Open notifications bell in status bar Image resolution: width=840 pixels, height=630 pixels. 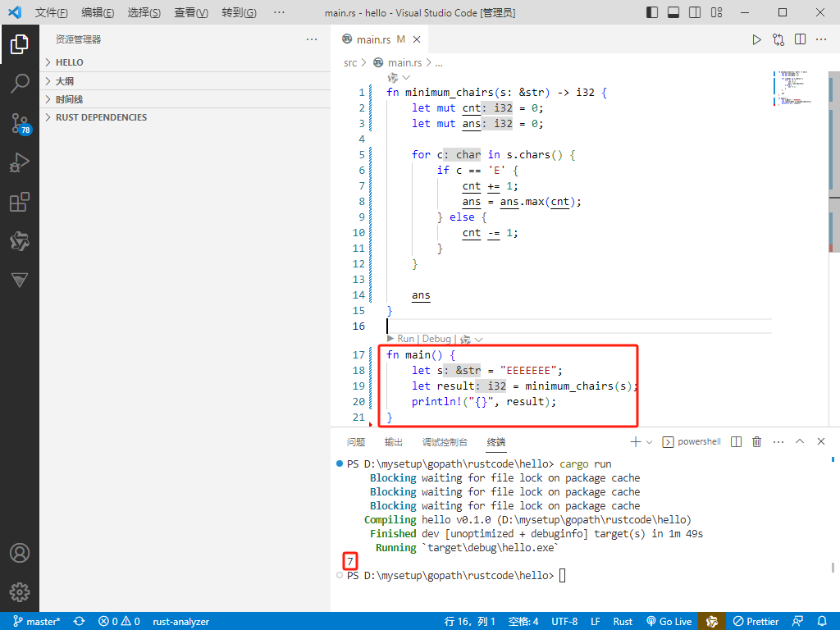822,622
